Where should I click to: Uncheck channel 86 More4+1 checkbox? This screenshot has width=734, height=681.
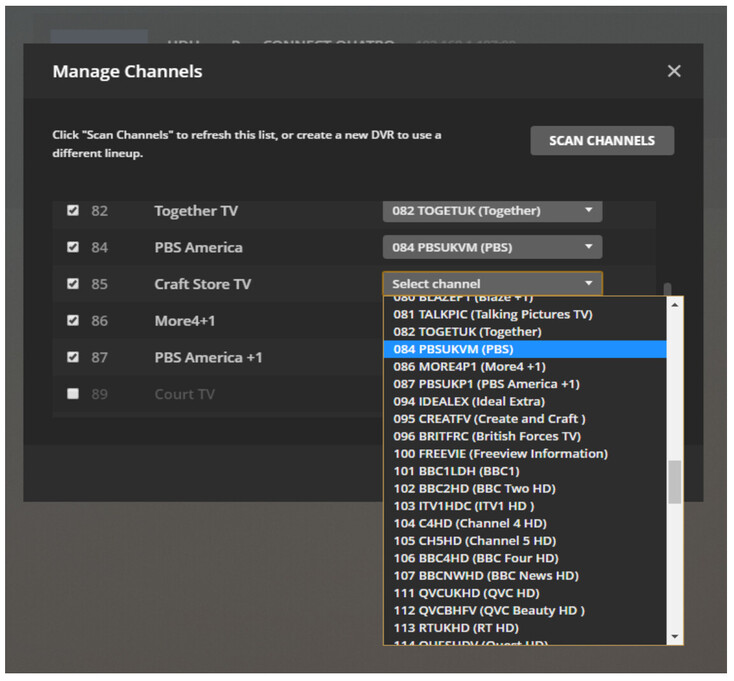click(x=73, y=320)
